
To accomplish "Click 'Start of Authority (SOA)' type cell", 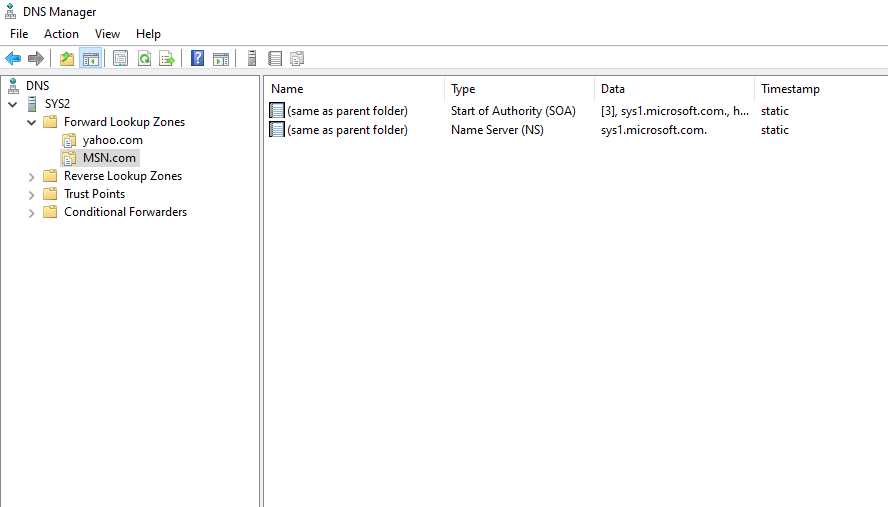I will pyautogui.click(x=513, y=111).
